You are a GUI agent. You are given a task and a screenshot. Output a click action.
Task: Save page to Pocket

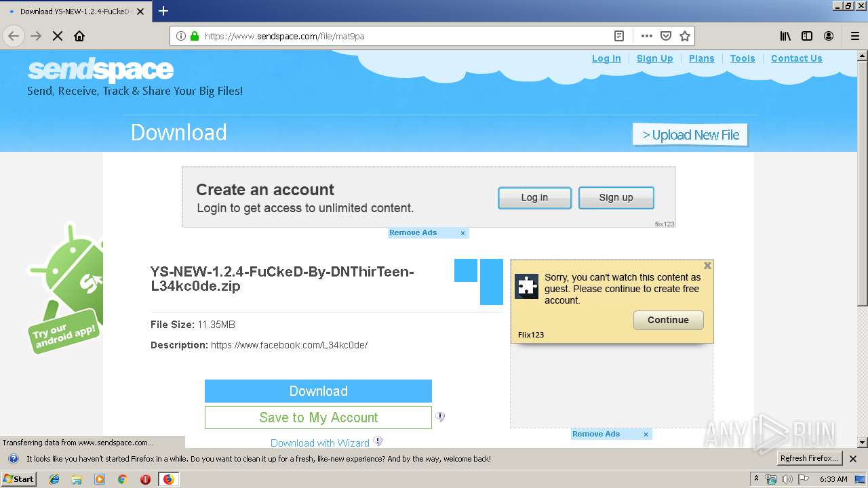(x=666, y=36)
